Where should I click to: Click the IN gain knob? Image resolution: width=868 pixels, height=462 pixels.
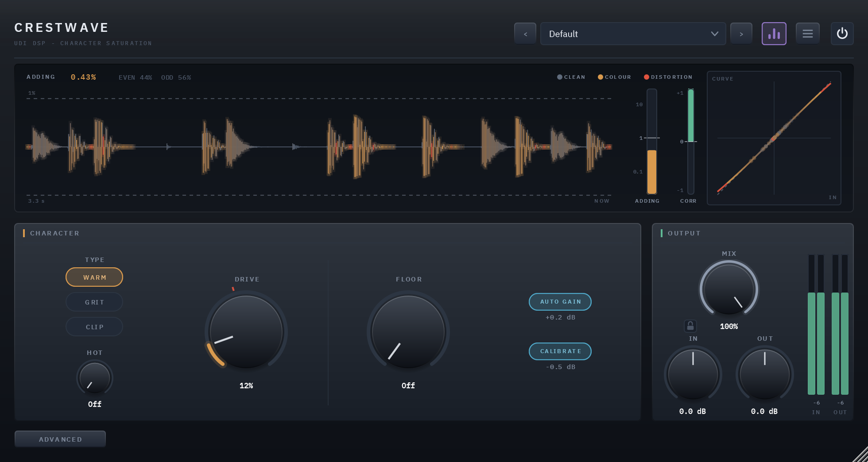693,374
